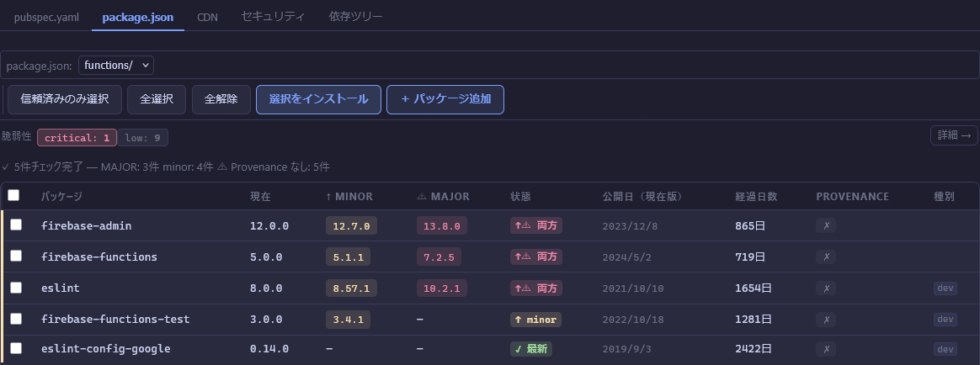
Task: Check the eslint row checkbox
Action: click(16, 288)
